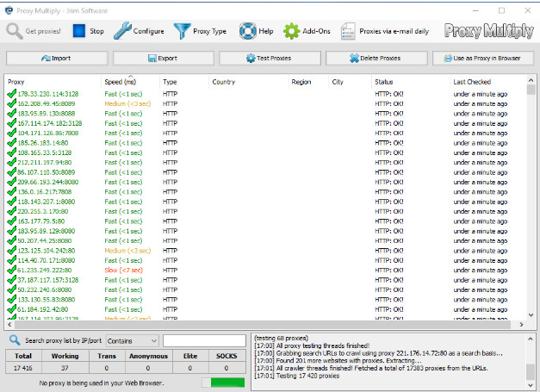
Task: Sort by the City column header
Action: (350, 82)
